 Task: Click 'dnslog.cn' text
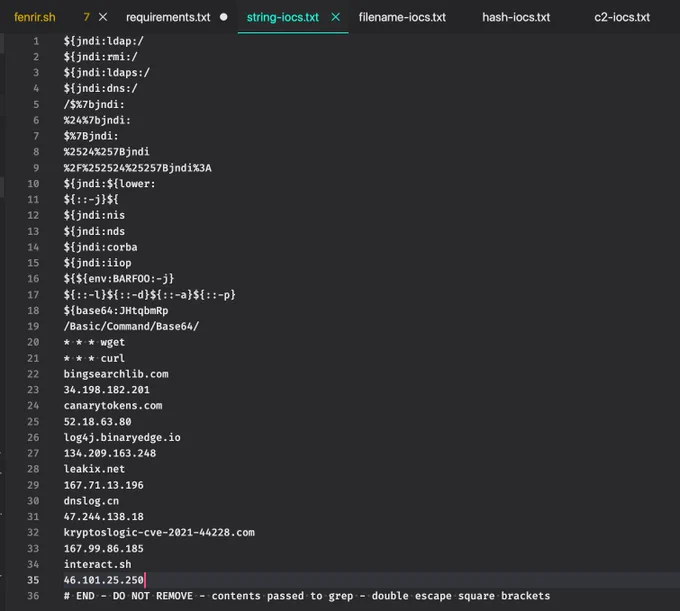coord(91,501)
